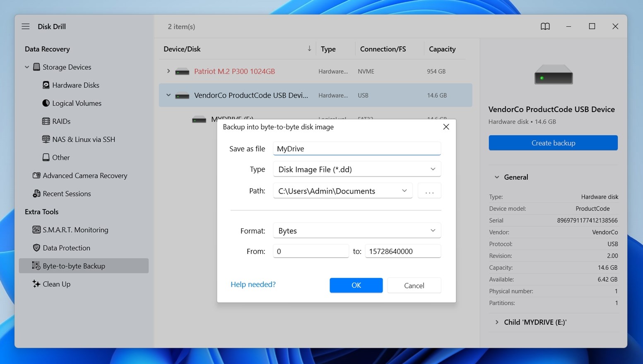The image size is (643, 364).
Task: Close the backup dialog with X
Action: (446, 127)
